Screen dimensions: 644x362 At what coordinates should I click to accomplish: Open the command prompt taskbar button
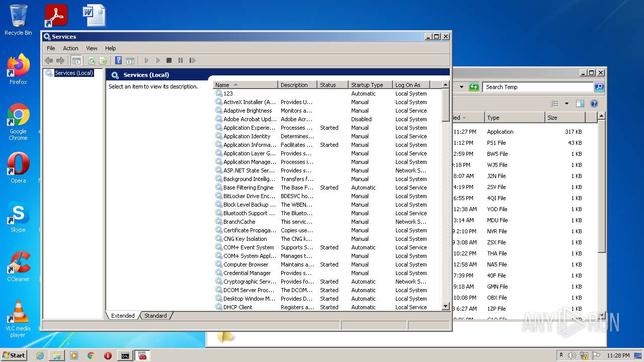point(125,355)
